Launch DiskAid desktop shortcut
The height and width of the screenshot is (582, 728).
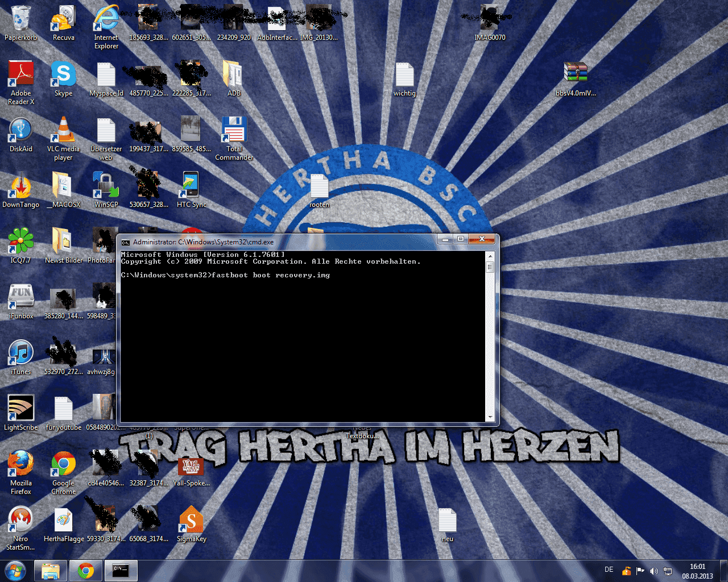click(x=21, y=135)
